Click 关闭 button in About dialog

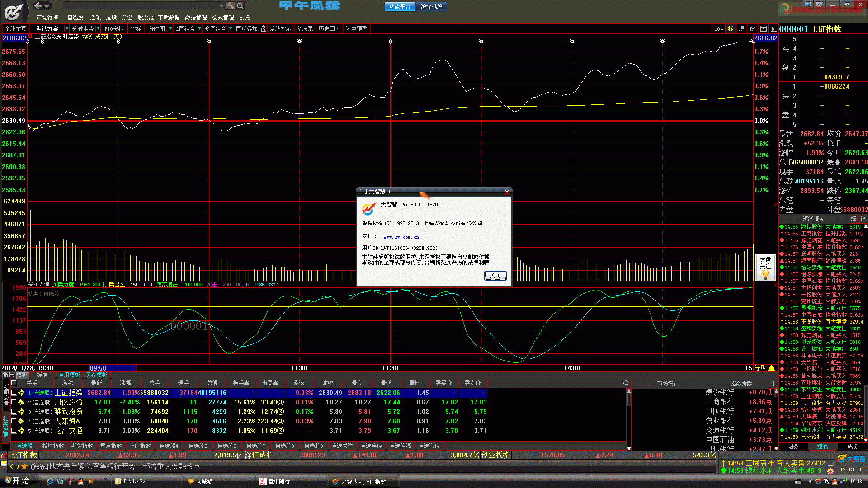495,276
